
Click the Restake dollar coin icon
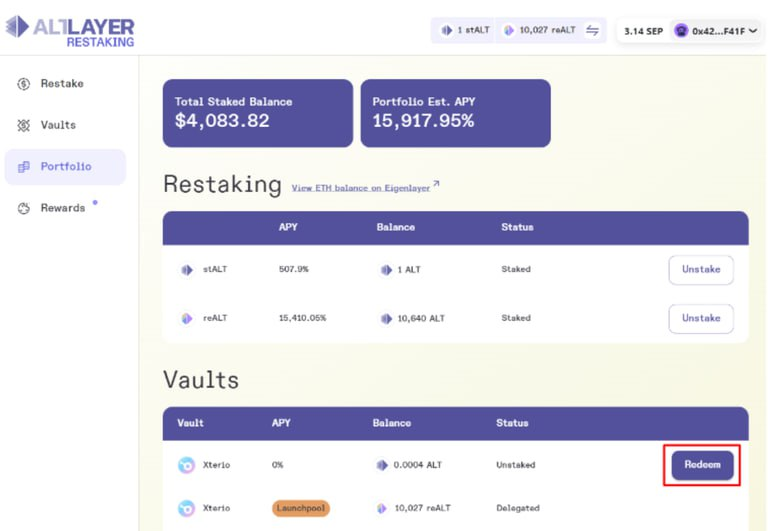click(24, 84)
